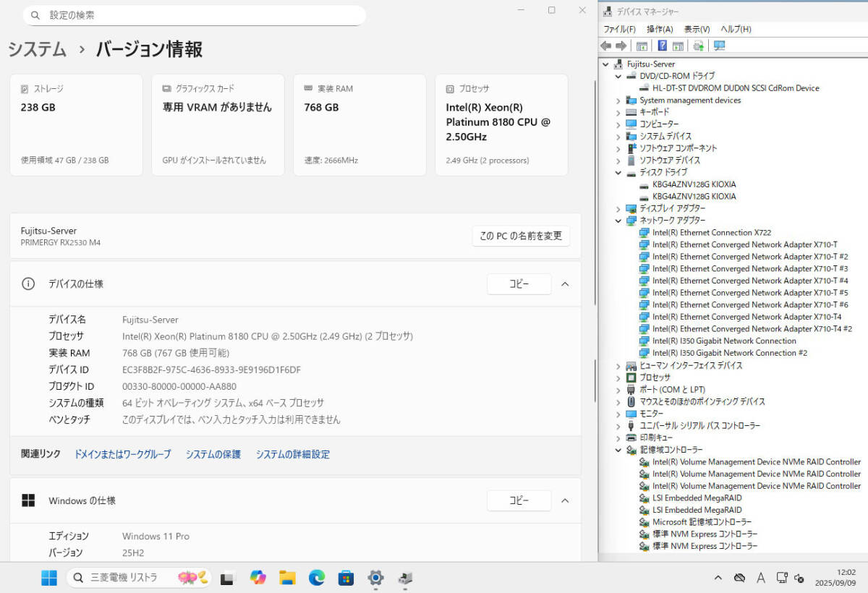Screen dimensions: 868x593
Task: Collapse the DVD/CD-ROM ドライブ node
Action: 618,76
